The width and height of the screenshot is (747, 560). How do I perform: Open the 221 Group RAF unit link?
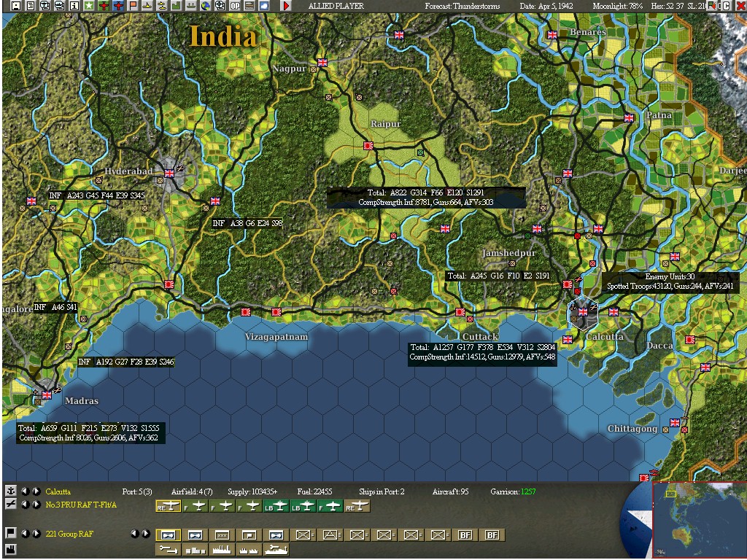69,534
